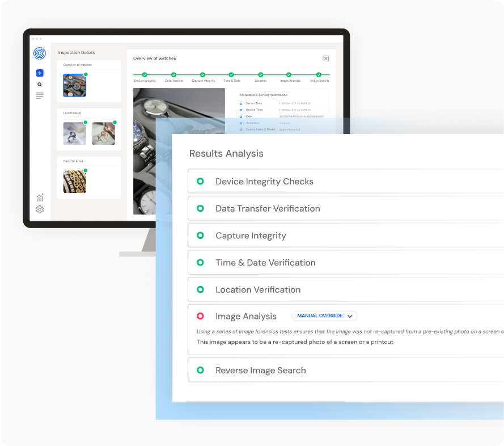The image size is (504, 446).
Task: Click the green status circle for Reverse Image Search
Action: pos(200,370)
